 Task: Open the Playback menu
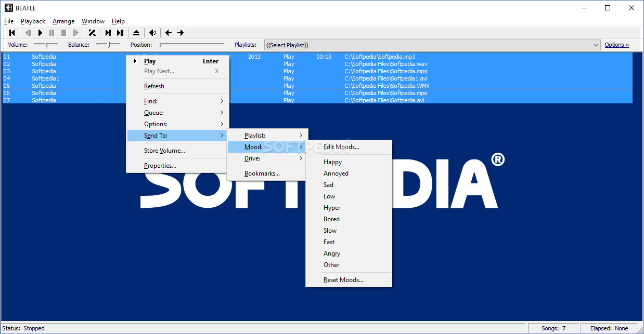point(33,21)
